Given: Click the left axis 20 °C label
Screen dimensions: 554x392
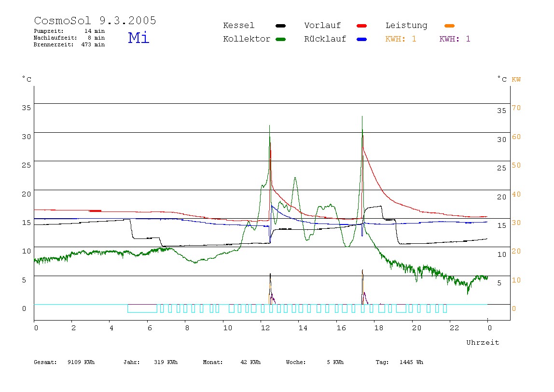Looking at the screenshot, I should (27, 194).
